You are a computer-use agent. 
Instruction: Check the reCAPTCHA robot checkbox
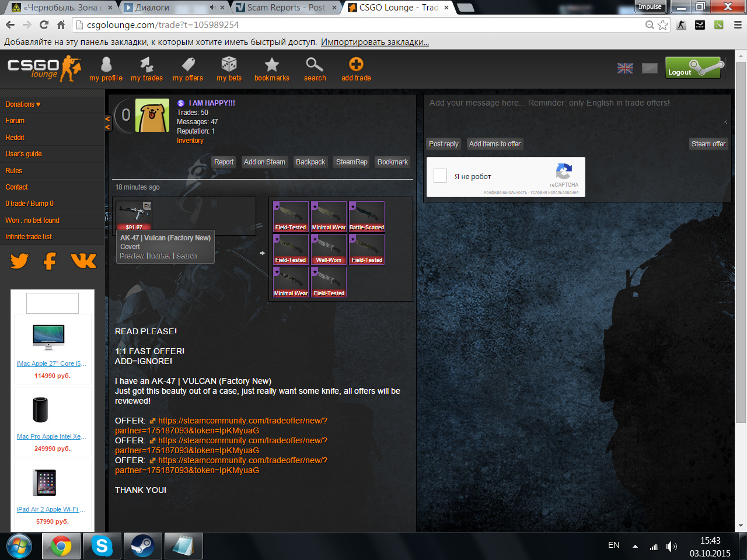441,176
